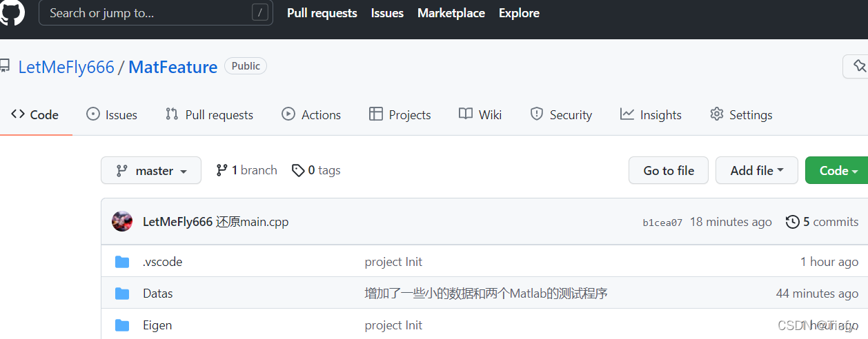Click the 44 minutes ago timestamp
The width and height of the screenshot is (868, 339).
coord(817,294)
